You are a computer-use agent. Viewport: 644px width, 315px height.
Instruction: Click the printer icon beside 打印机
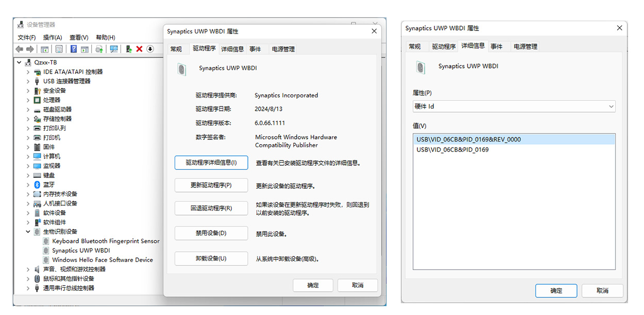point(37,137)
